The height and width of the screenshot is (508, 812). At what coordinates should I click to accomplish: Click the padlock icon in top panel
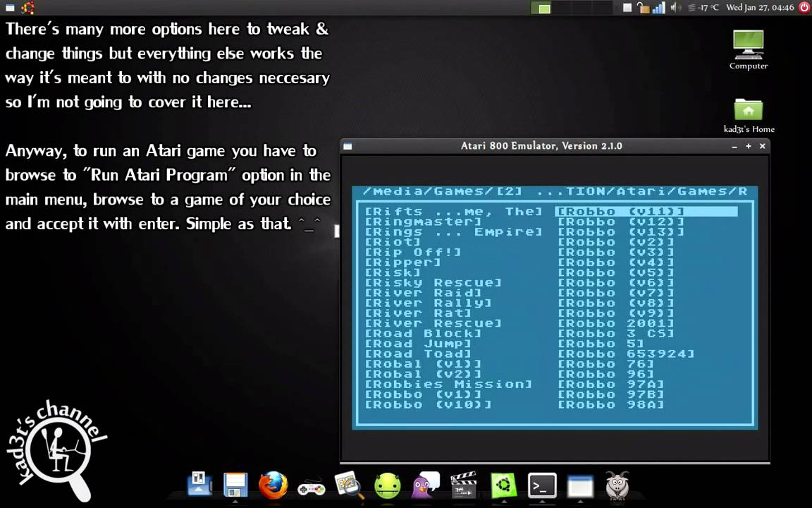coord(643,7)
